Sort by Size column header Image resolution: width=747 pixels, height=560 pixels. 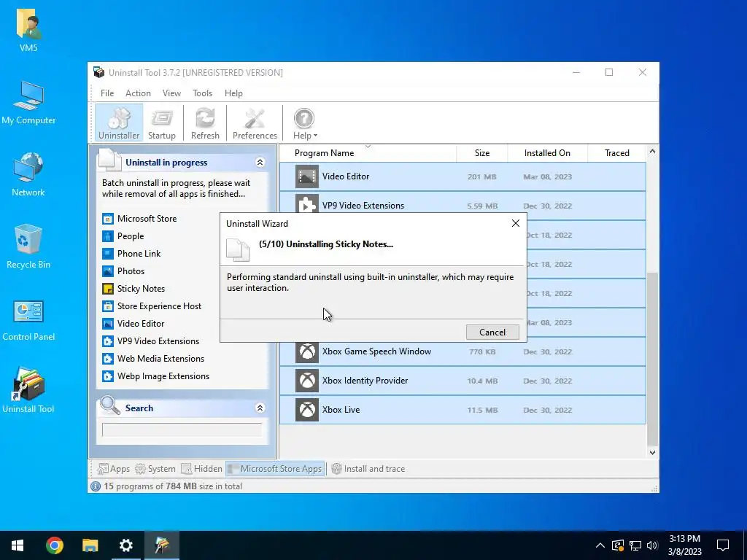482,153
